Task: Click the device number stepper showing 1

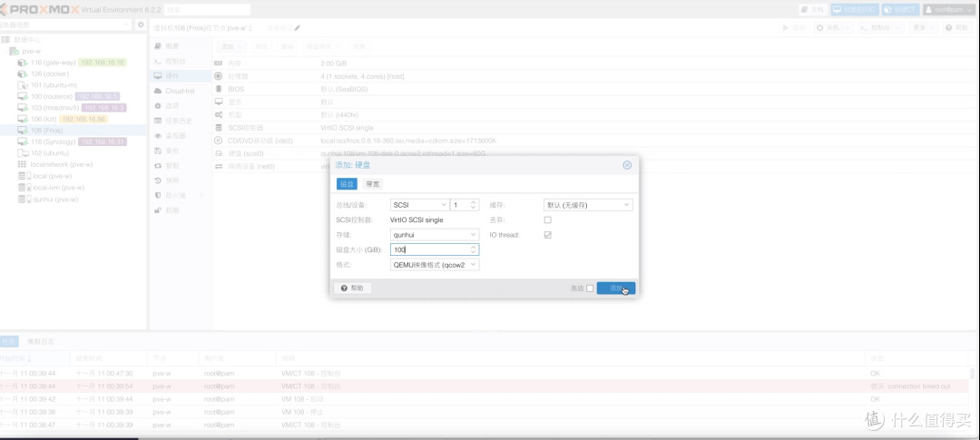Action: pos(465,205)
